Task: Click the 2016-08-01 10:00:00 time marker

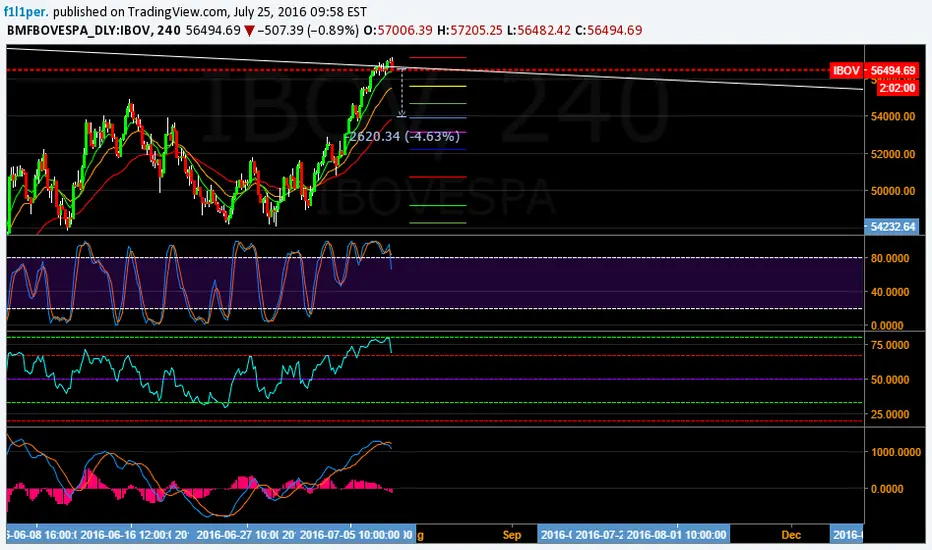Action: coord(676,535)
